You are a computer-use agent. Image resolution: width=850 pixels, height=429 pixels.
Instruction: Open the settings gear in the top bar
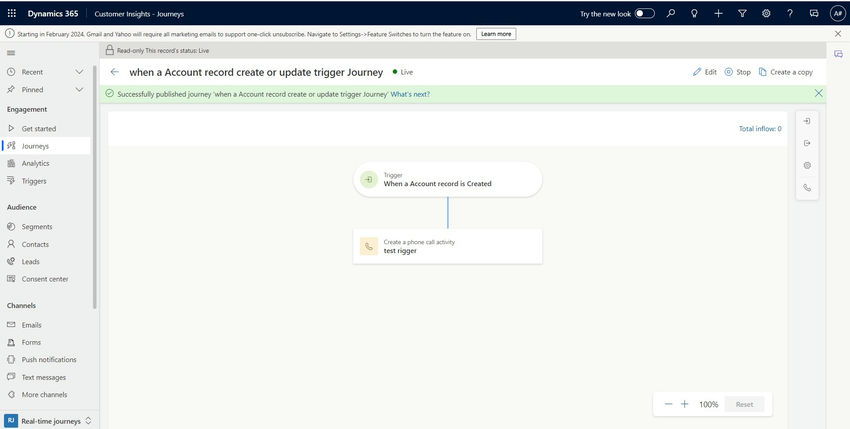766,14
